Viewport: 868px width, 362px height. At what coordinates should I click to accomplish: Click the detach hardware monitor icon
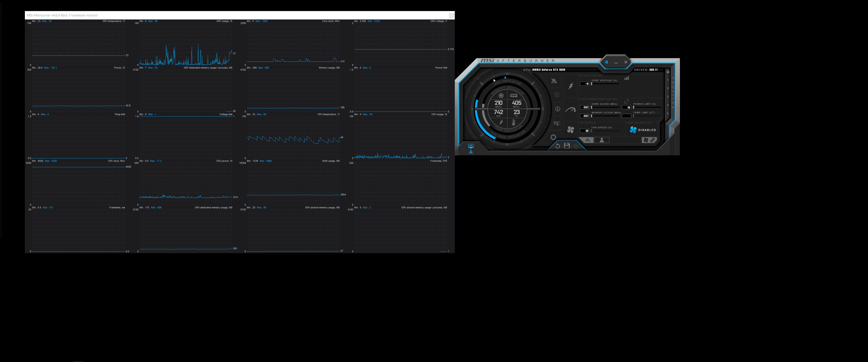471,146
